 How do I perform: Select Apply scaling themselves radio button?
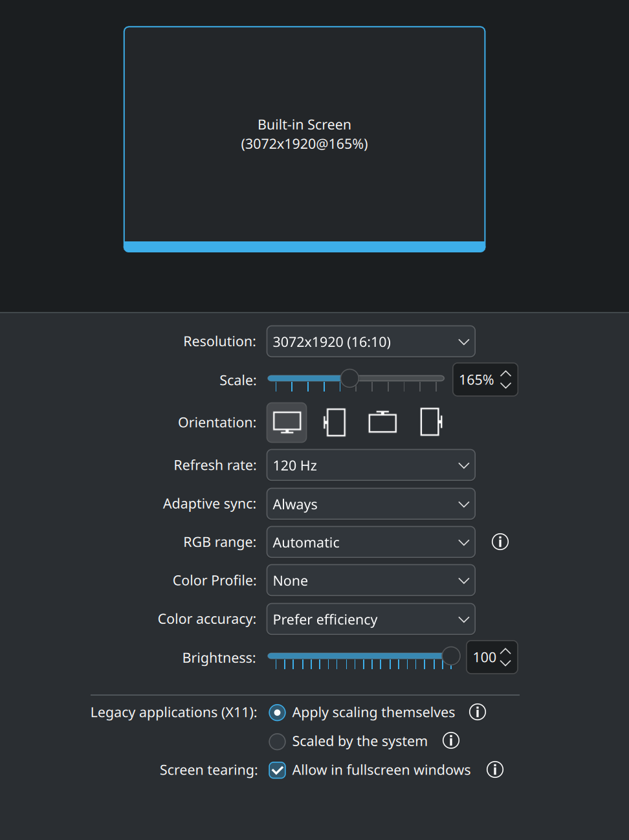277,713
